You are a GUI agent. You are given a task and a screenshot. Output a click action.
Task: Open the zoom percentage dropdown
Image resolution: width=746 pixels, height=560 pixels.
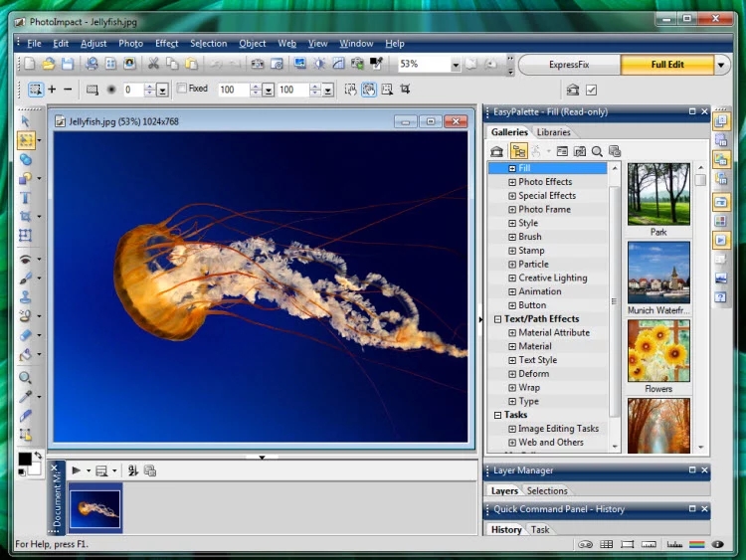coord(456,65)
